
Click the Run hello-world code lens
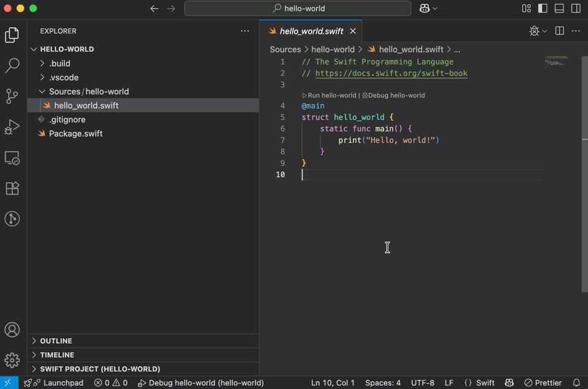(330, 96)
